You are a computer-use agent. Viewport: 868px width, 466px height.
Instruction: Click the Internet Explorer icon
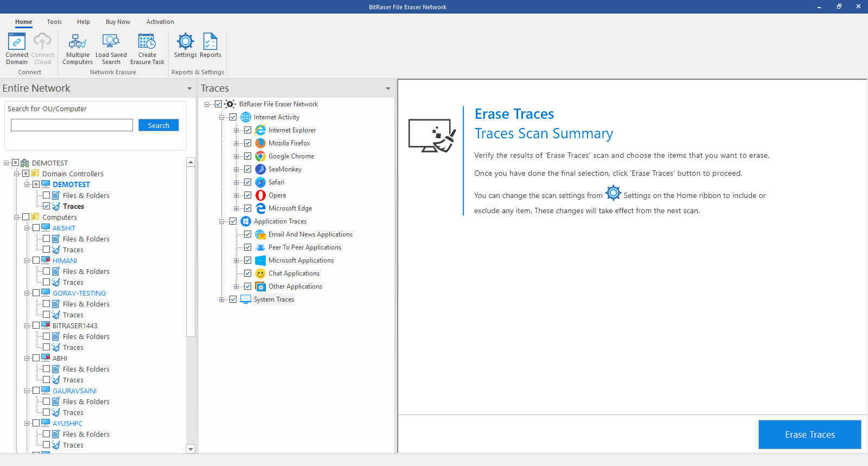[x=260, y=130]
